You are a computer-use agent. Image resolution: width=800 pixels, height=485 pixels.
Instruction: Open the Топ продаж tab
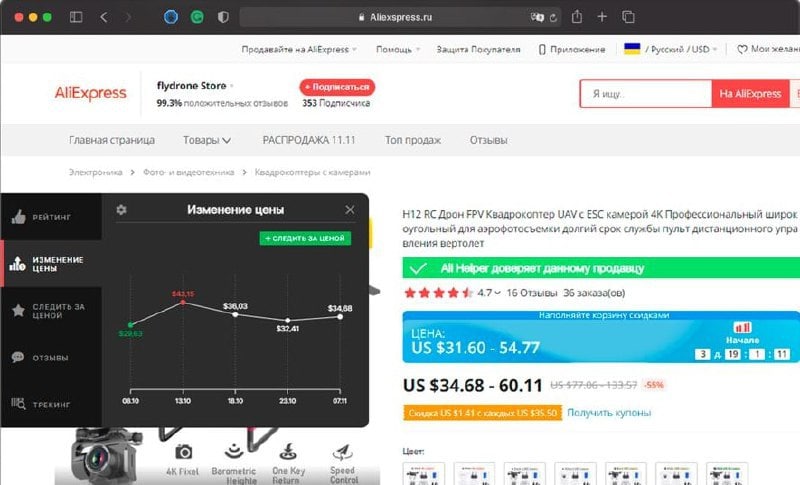413,140
